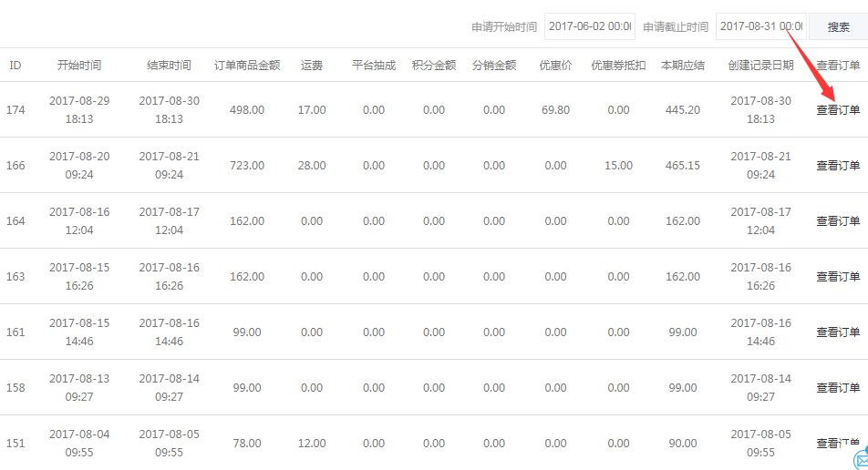Click the envelope message icon at bottom right
Image resolution: width=868 pixels, height=470 pixels.
pos(861,460)
